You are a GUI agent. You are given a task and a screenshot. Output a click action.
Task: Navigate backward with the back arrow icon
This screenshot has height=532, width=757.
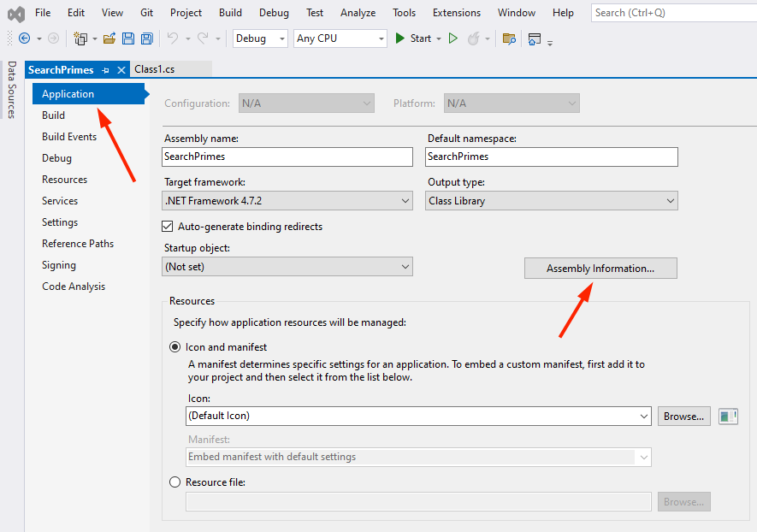24,38
